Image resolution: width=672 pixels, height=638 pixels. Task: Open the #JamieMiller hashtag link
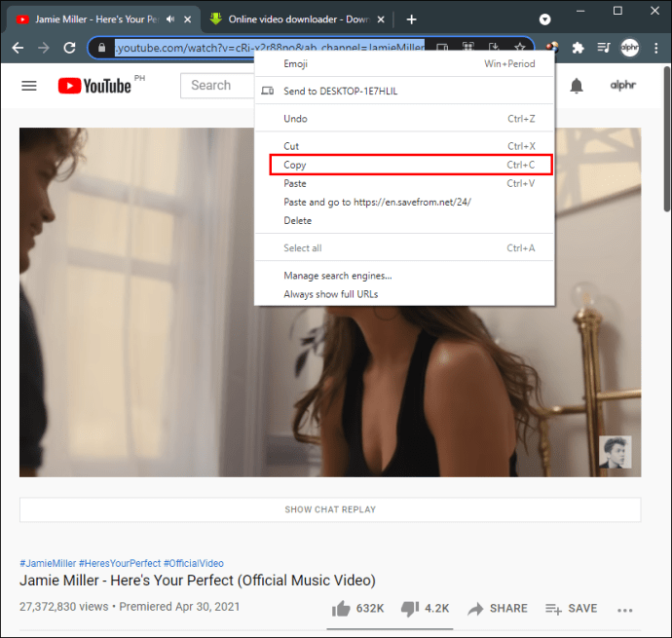point(48,563)
